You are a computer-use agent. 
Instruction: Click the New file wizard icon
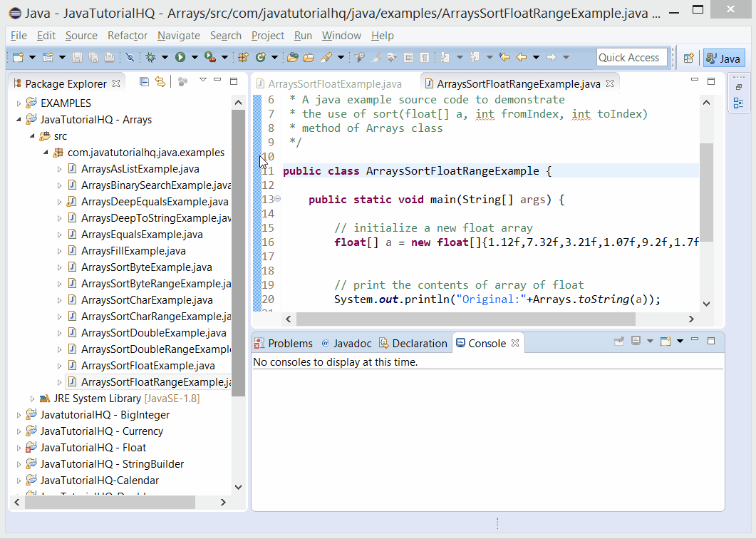(18, 58)
